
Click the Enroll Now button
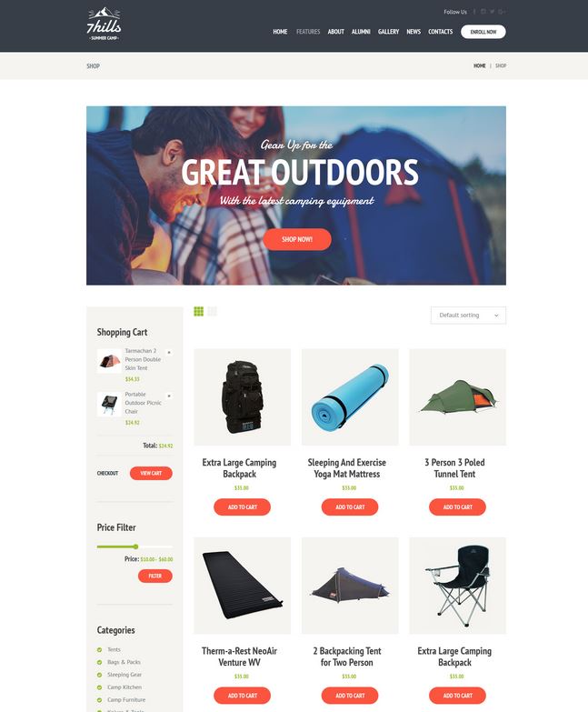(x=483, y=32)
